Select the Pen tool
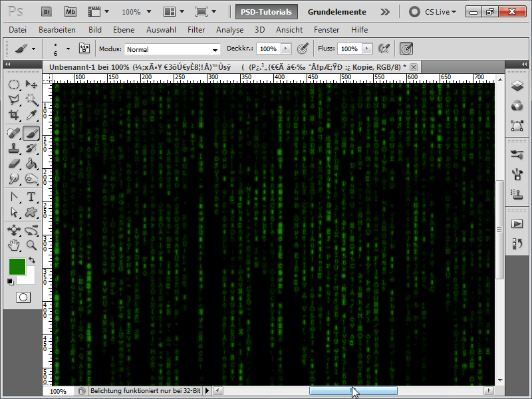This screenshot has height=399, width=532. point(13,197)
